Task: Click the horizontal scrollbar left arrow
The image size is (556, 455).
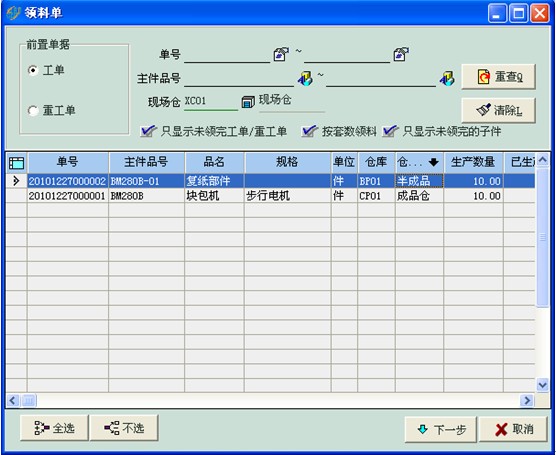Action: [x=13, y=401]
